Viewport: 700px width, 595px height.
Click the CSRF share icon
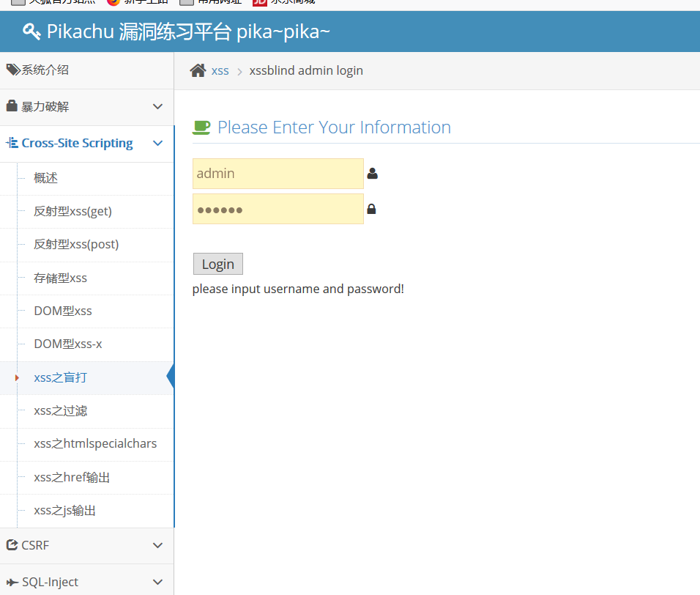tap(12, 545)
